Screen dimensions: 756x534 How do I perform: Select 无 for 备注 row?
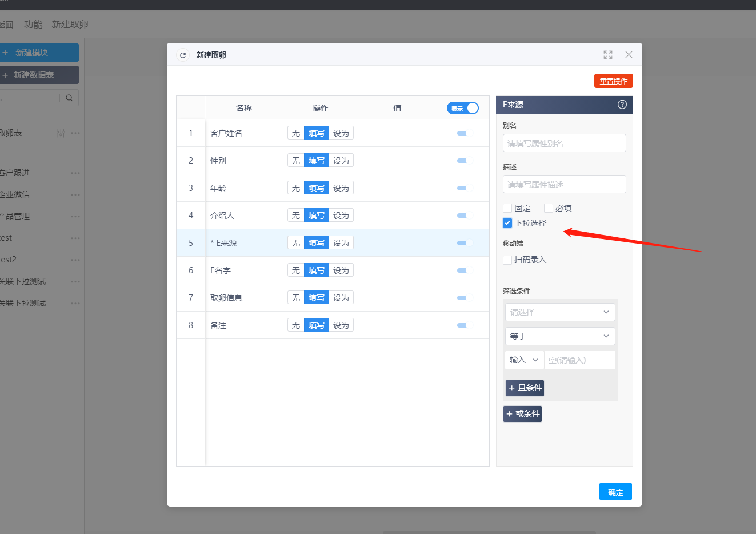[x=296, y=325]
